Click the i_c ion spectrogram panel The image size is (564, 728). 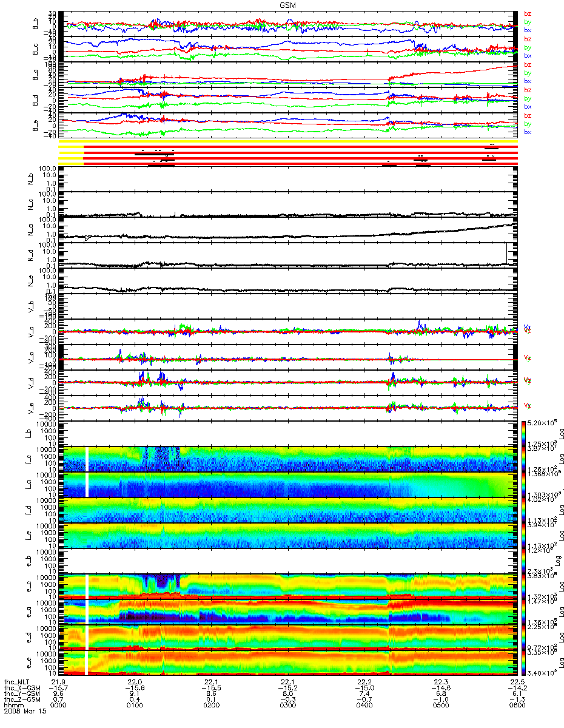click(x=289, y=459)
